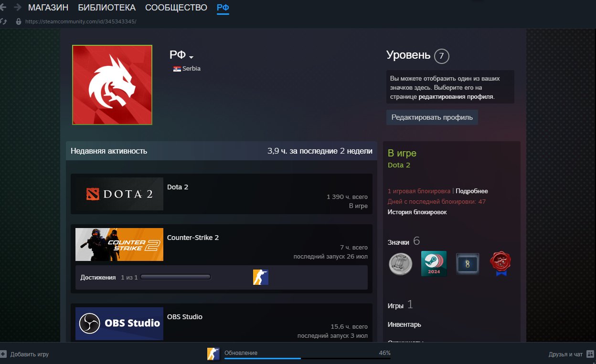Open the БИБЛИОТЕКА menu
Viewport: 596px width, 364px height.
coord(106,8)
